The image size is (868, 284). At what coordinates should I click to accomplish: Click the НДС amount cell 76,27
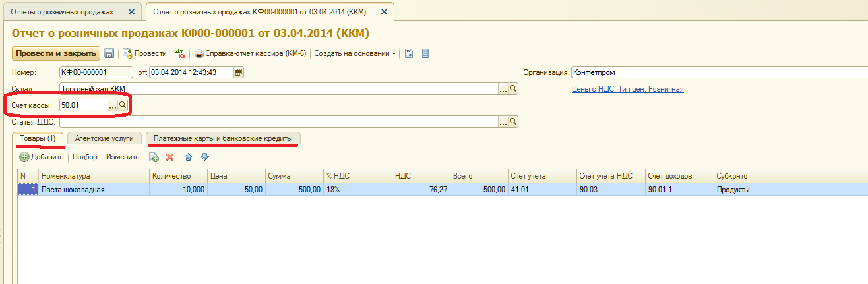421,189
